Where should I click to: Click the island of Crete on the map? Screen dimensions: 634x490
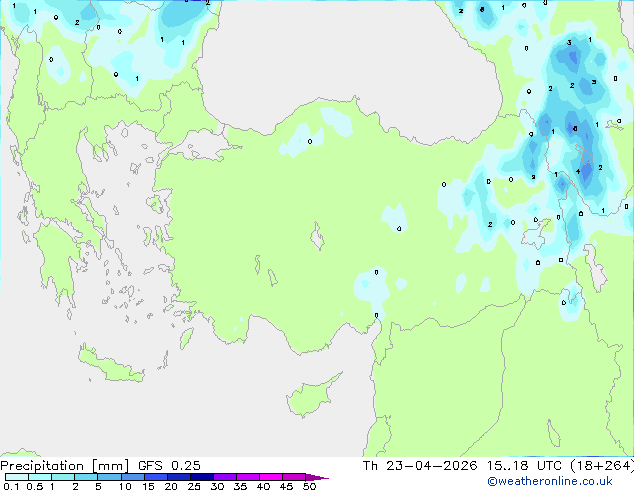pyautogui.click(x=110, y=365)
